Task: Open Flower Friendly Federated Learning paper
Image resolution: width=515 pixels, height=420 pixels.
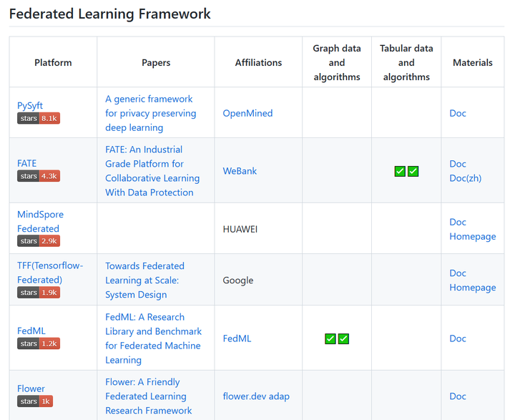Action: point(149,396)
